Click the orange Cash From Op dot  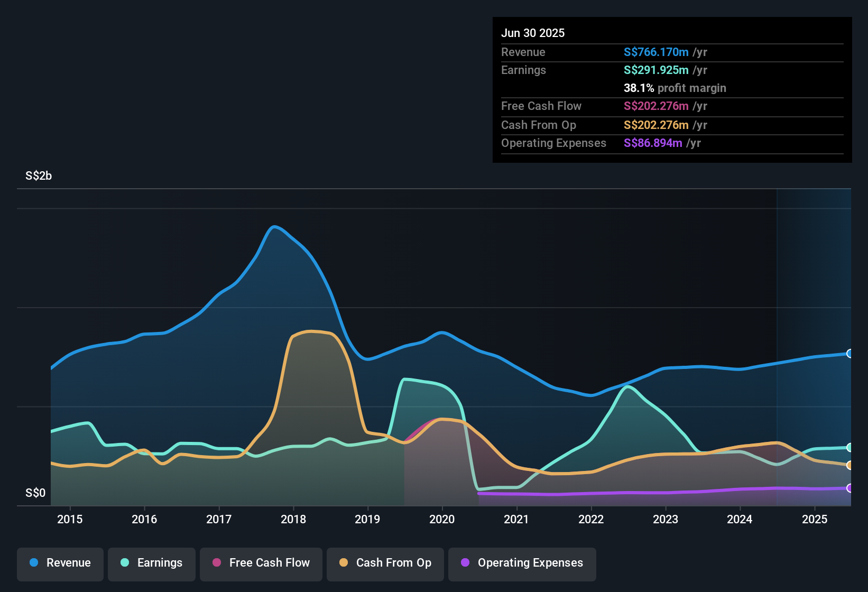344,562
